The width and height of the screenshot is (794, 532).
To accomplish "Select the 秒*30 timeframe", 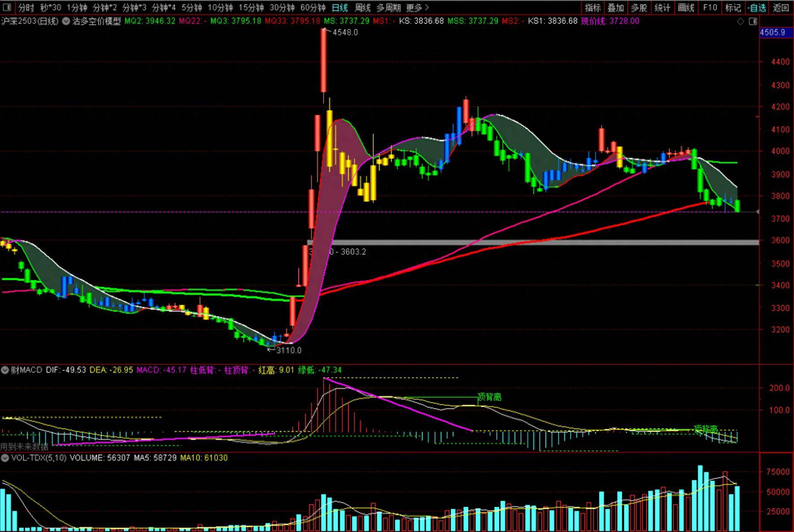I will (x=51, y=8).
